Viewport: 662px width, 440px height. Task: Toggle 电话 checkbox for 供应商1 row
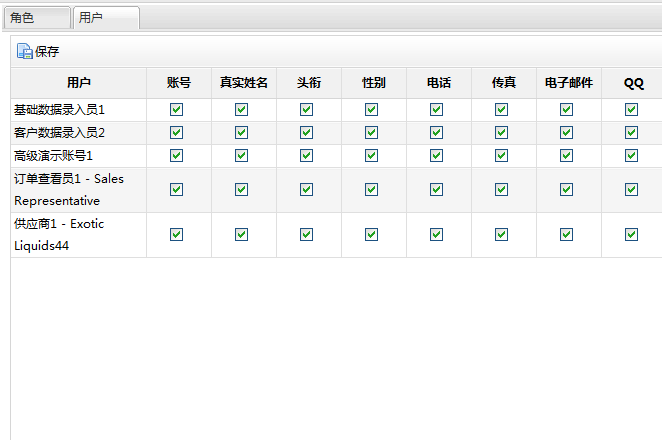pos(437,234)
